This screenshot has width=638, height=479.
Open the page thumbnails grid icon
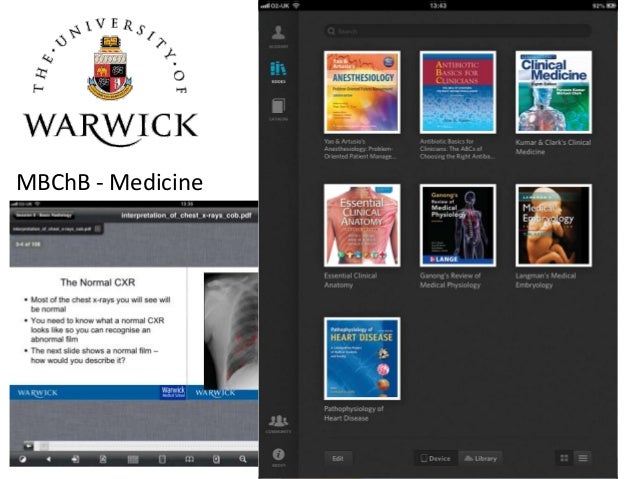pyautogui.click(x=133, y=459)
